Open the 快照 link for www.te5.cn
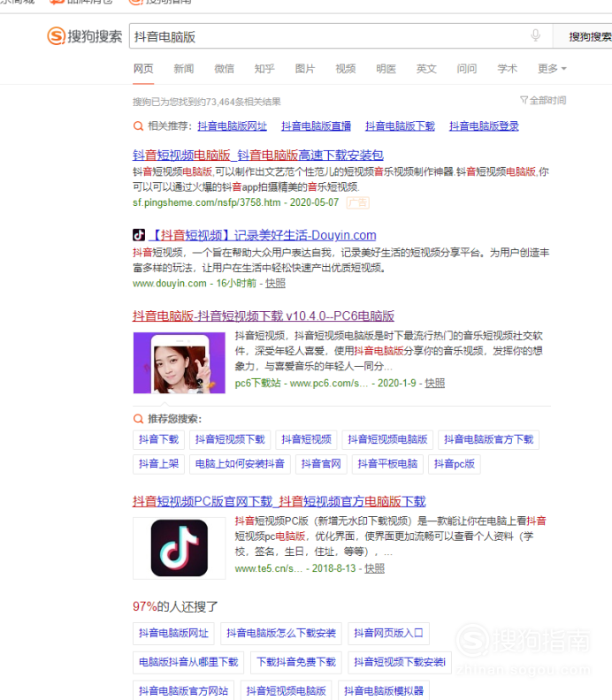 [x=374, y=569]
